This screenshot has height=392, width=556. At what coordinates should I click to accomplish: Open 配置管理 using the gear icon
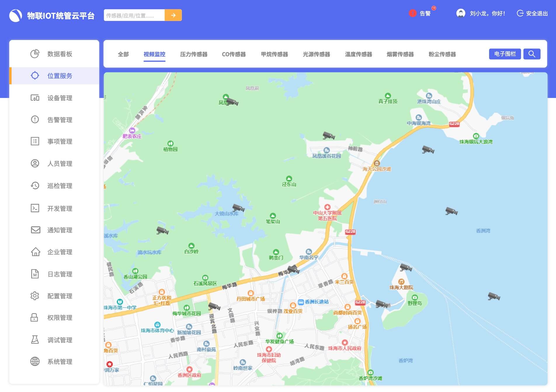35,296
